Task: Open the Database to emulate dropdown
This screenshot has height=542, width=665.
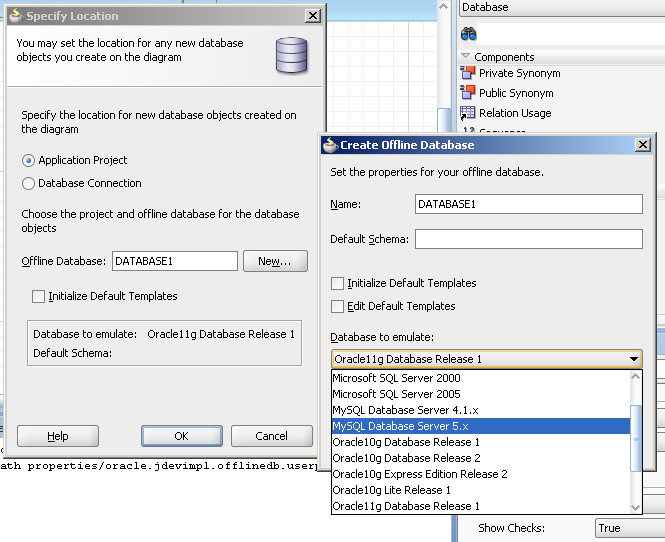Action: click(x=634, y=359)
